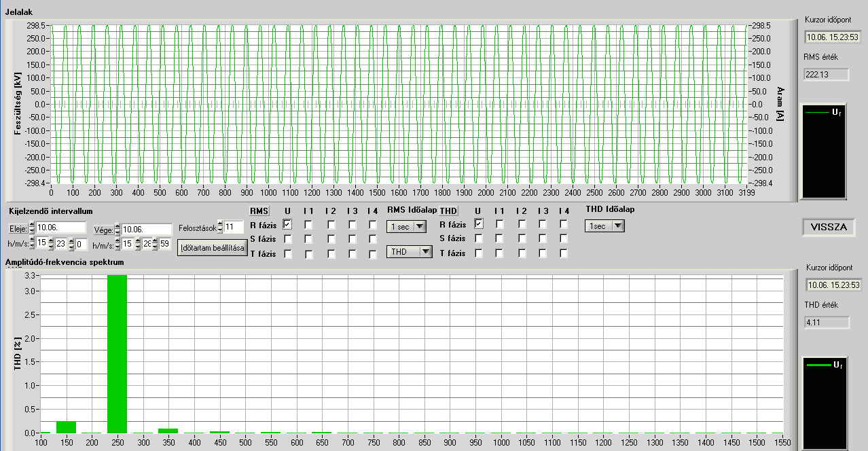Click the start minute stepper arrows
This screenshot has height=451, width=868.
click(x=51, y=244)
